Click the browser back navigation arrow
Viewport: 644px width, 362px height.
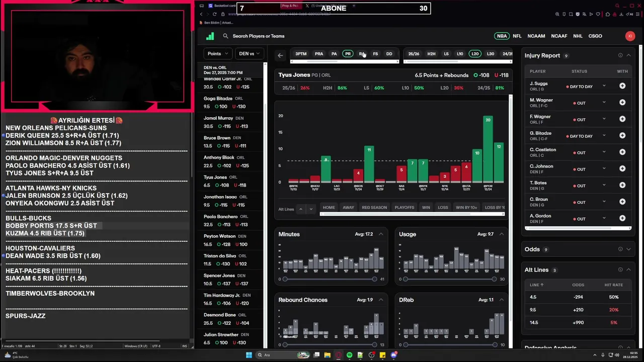coord(201,14)
